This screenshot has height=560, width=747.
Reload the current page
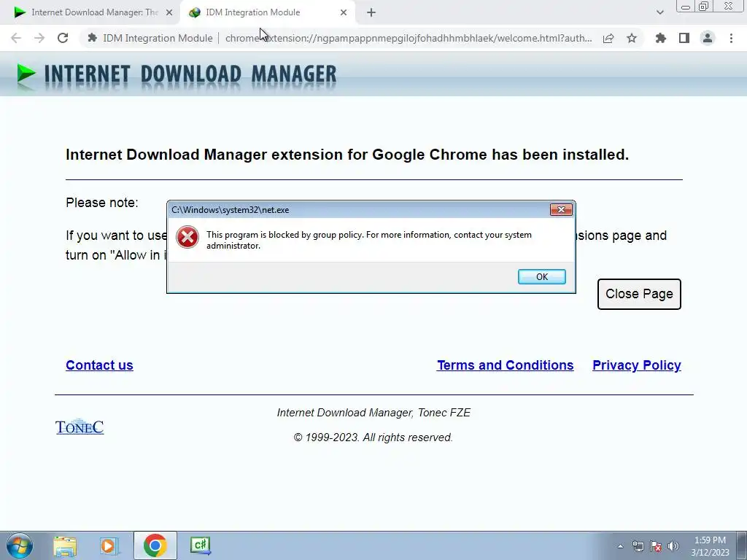click(x=63, y=38)
